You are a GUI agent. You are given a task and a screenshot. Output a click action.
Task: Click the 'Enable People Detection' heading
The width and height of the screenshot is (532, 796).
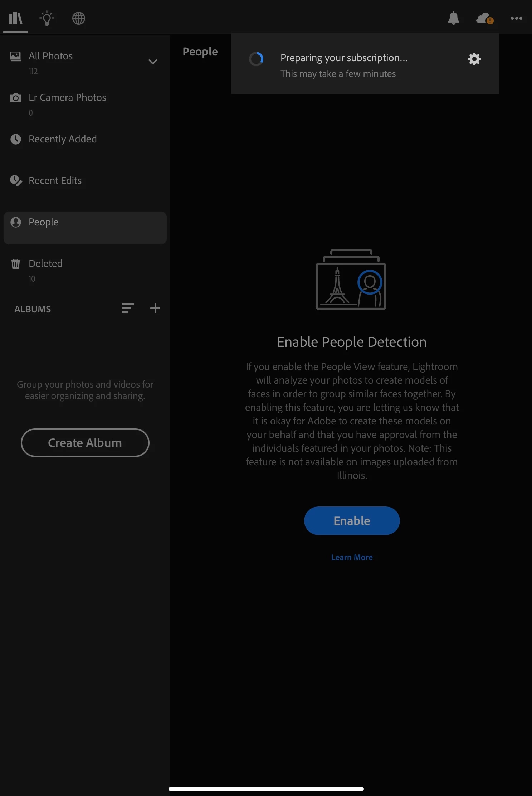tap(352, 342)
